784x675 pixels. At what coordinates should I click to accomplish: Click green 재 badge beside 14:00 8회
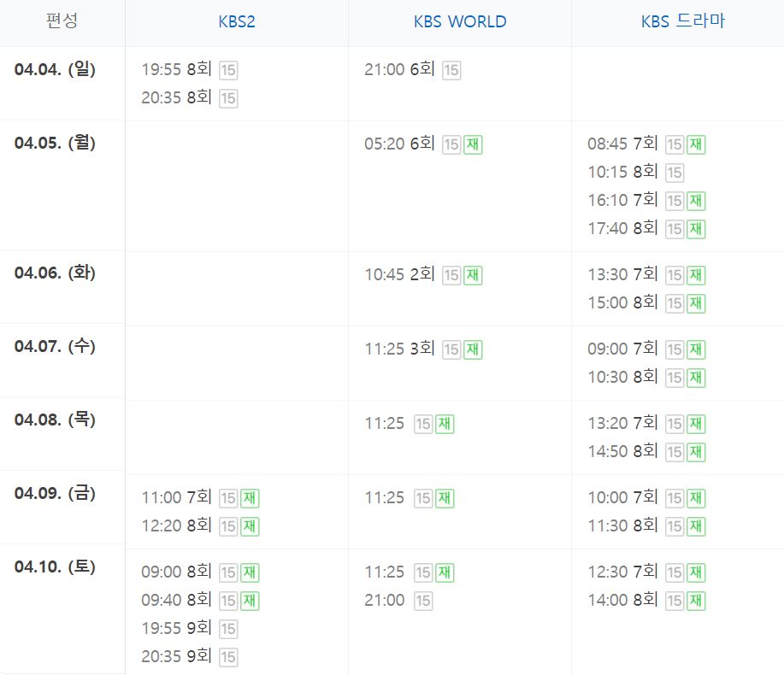[x=695, y=601]
